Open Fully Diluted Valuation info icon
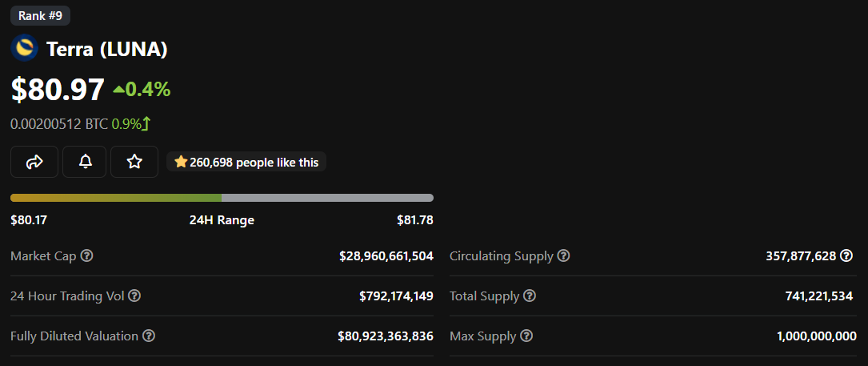The width and height of the screenshot is (868, 366). tap(149, 336)
